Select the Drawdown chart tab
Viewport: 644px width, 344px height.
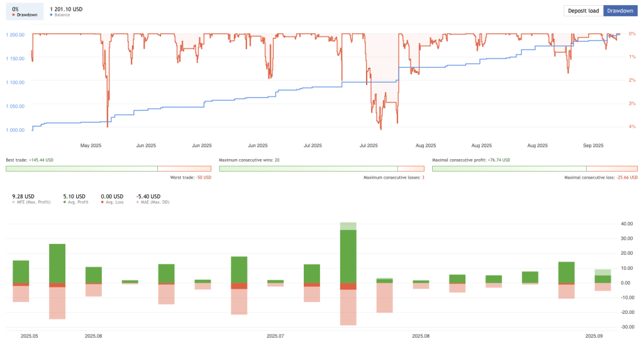click(x=619, y=11)
